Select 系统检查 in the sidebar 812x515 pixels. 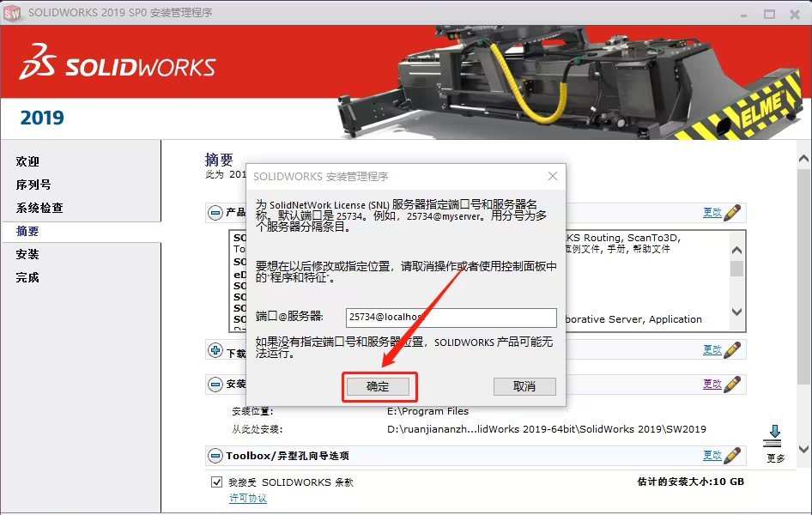coord(39,208)
